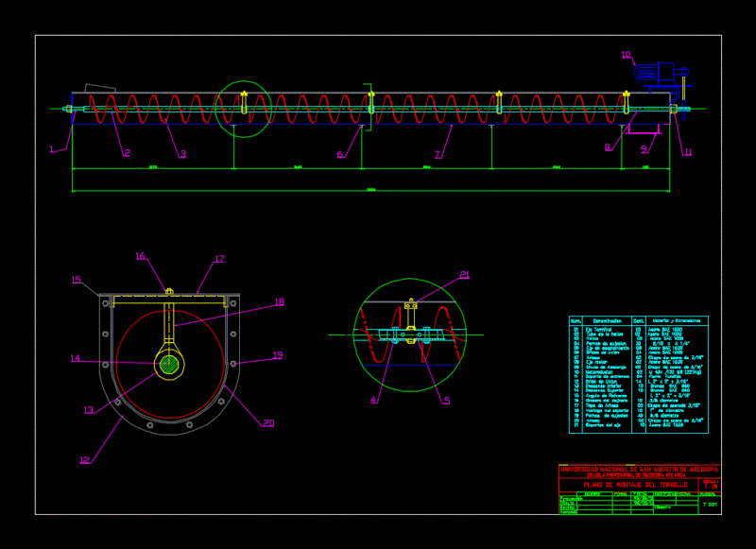Click the inlet hopper on the trough's left end

100,88
